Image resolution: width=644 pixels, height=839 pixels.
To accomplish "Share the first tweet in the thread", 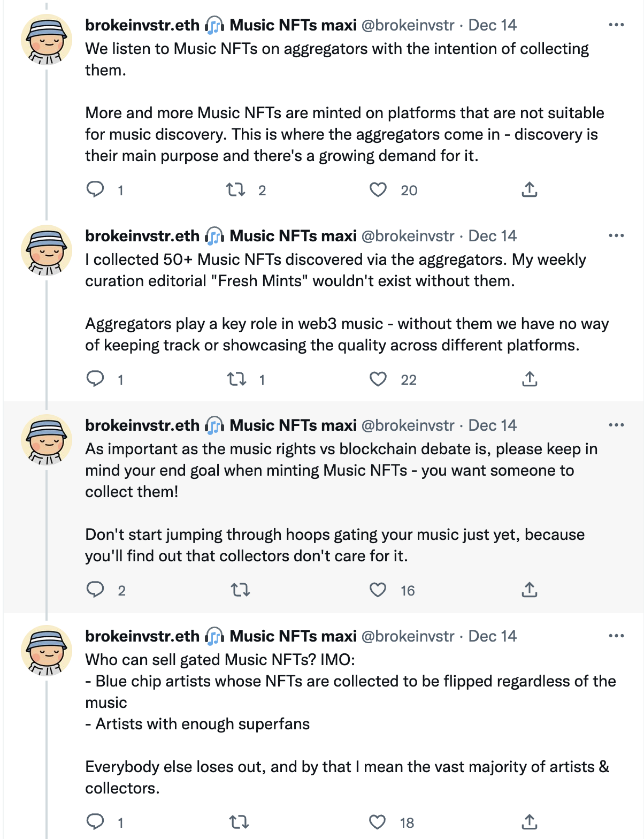I will tap(529, 189).
